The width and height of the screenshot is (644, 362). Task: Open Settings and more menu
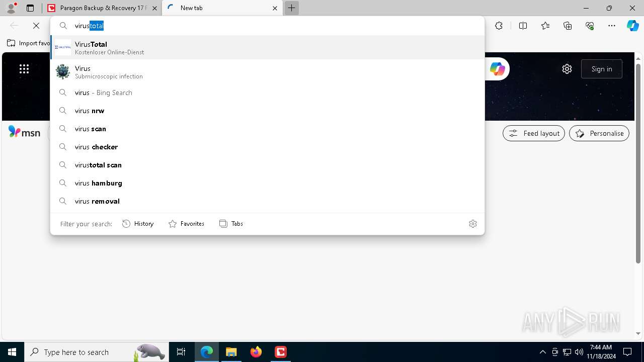pyautogui.click(x=612, y=26)
